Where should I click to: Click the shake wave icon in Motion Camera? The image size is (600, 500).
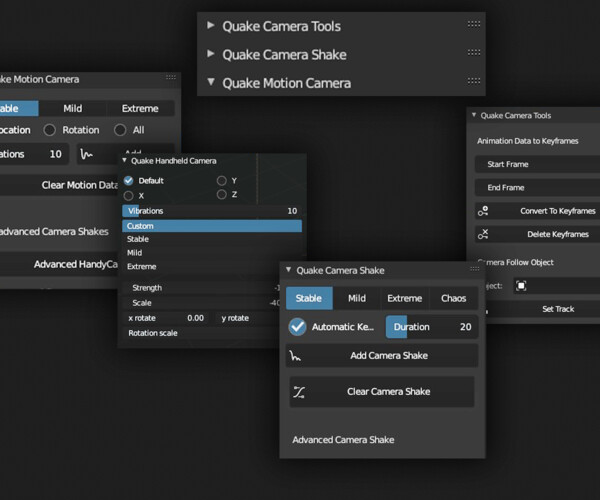click(x=86, y=154)
